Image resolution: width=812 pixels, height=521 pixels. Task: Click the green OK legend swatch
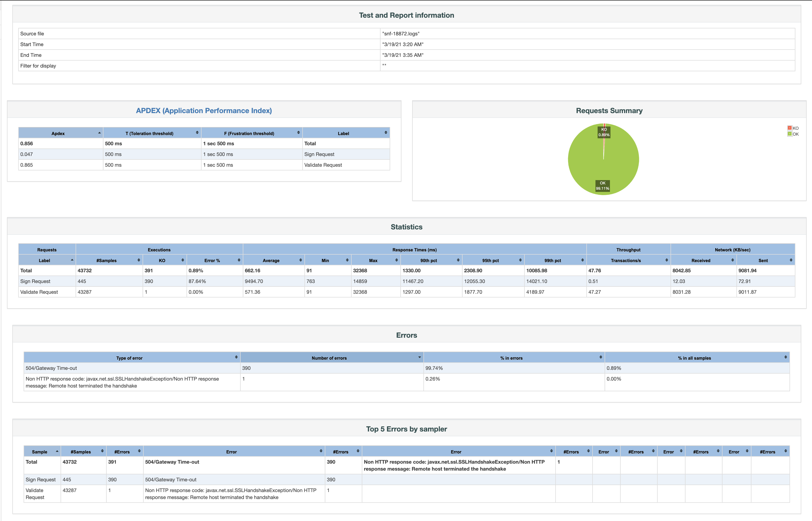click(790, 134)
